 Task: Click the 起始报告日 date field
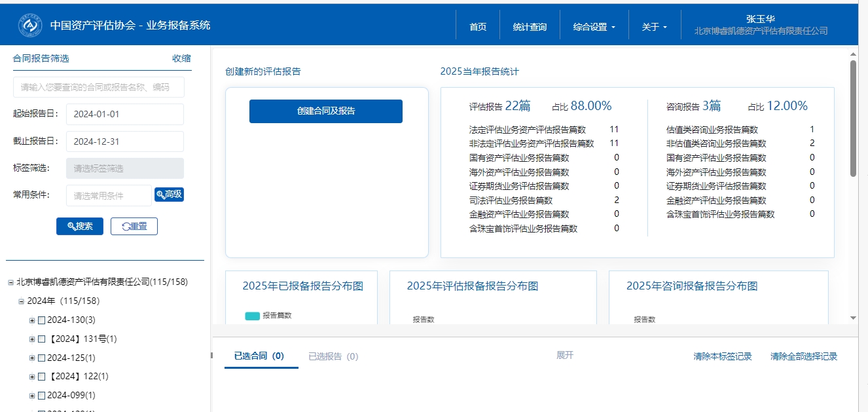coord(125,114)
